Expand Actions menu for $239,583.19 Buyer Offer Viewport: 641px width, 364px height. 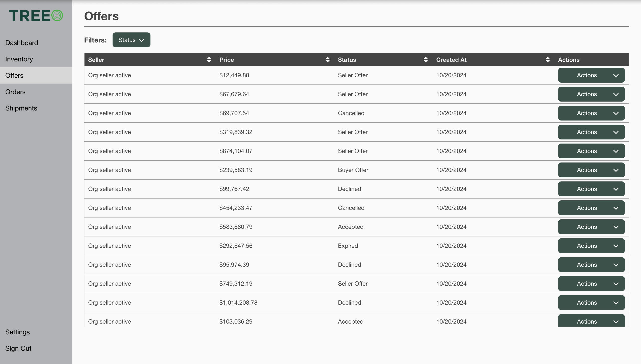click(591, 170)
